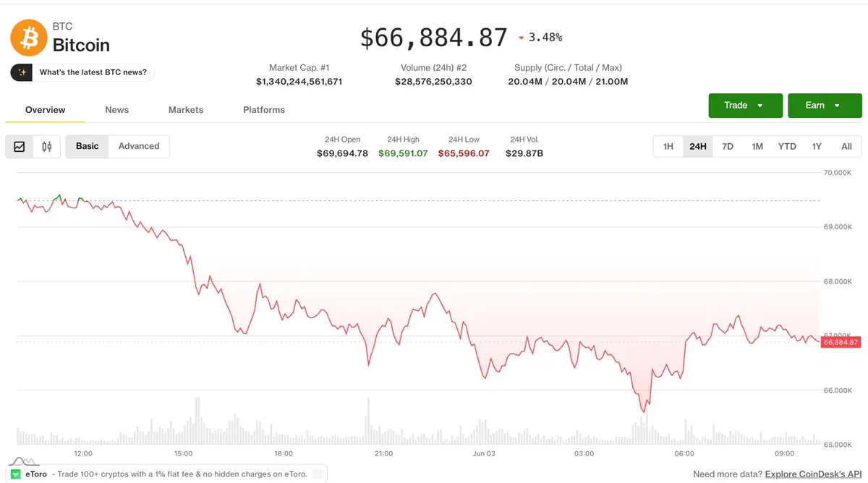Click the sparkle AI news icon
868x483 pixels.
22,72
